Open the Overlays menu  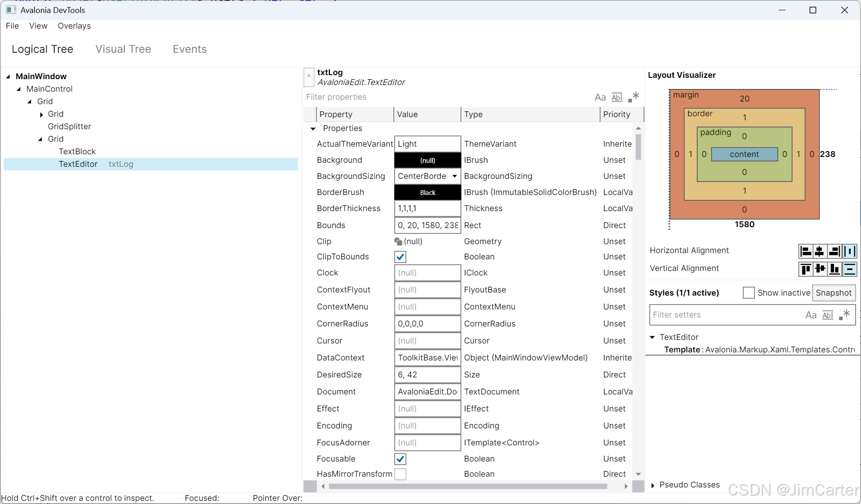coord(74,26)
